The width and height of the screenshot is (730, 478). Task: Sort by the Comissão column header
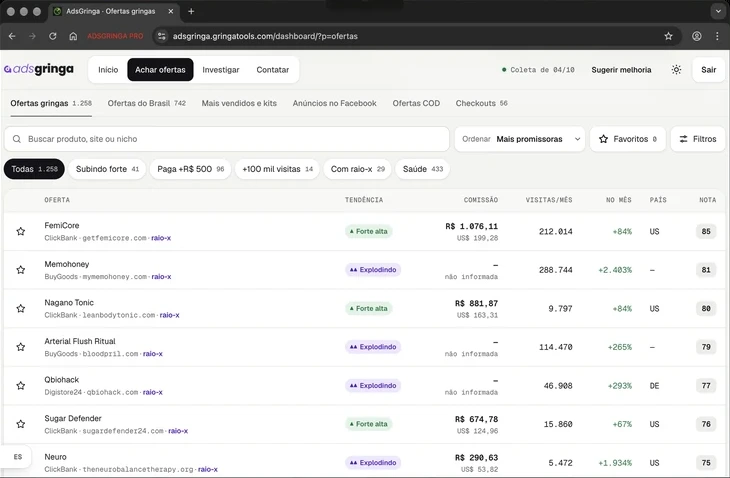(480, 200)
